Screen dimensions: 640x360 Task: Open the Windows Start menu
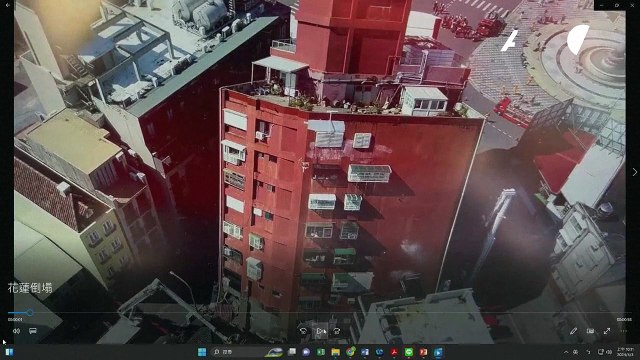[202, 352]
